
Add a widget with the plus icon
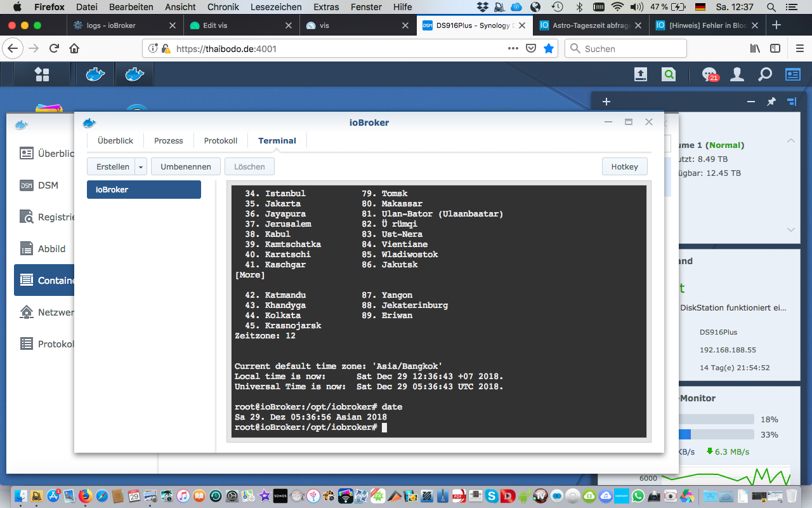click(606, 102)
